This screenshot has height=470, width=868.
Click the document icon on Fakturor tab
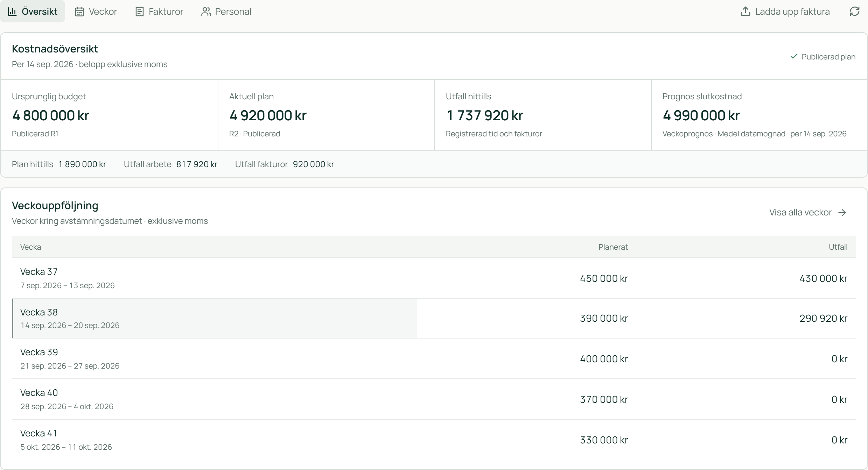pyautogui.click(x=139, y=12)
